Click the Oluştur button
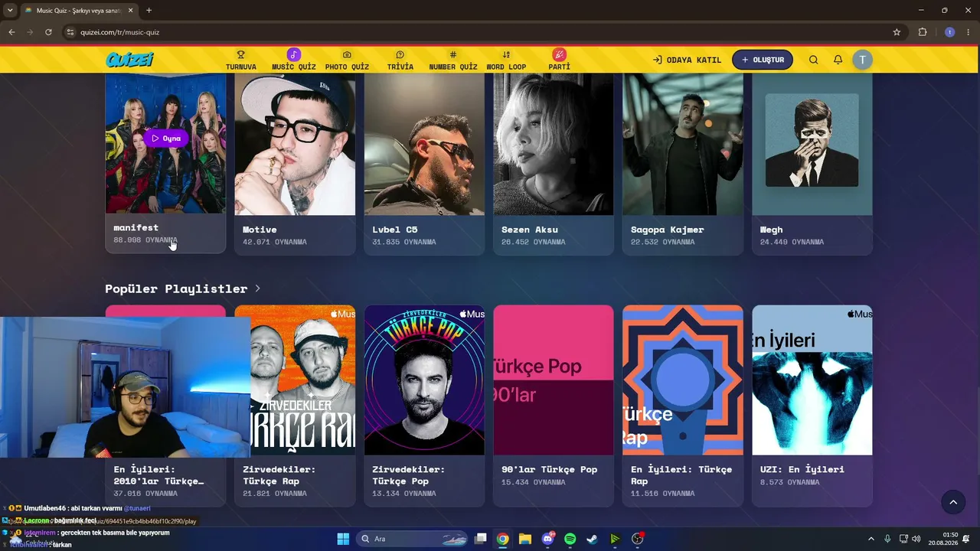This screenshot has width=980, height=551. [x=763, y=60]
